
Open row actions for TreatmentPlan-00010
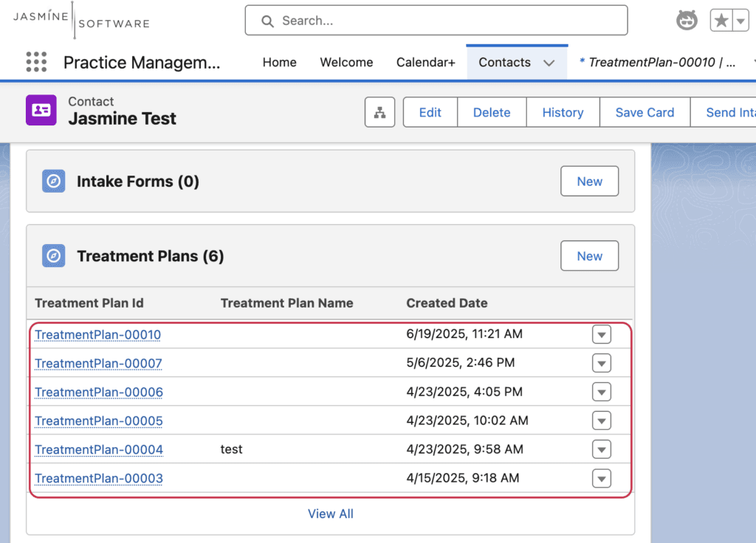point(602,334)
